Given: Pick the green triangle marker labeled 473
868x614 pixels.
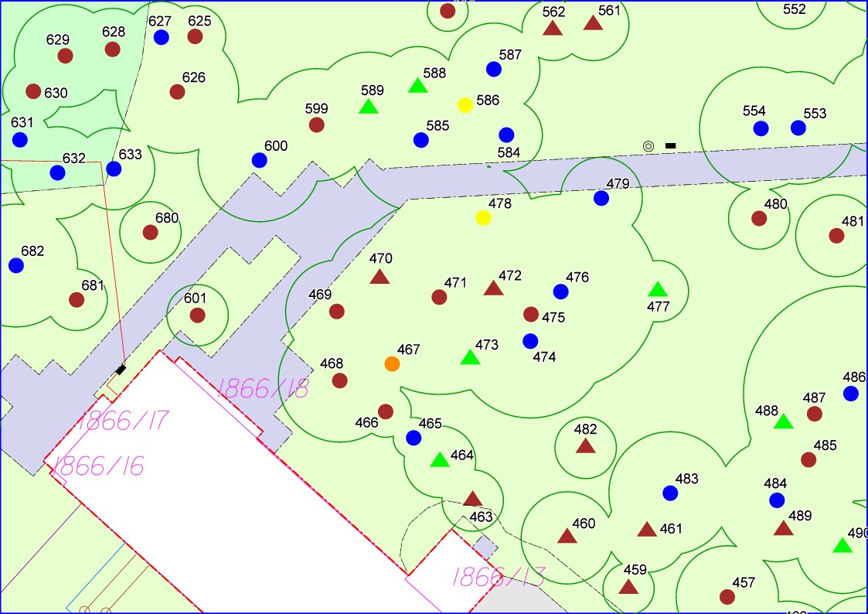Looking at the screenshot, I should (470, 357).
